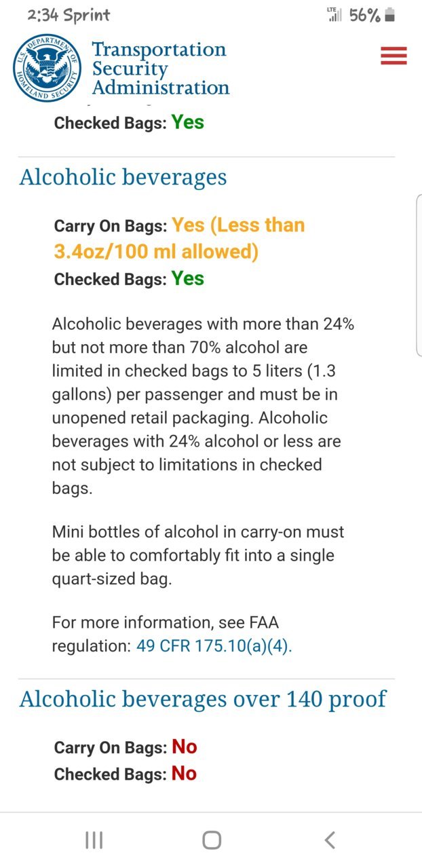The width and height of the screenshot is (422, 868).
Task: Open the red hamburger menu
Action: tap(394, 56)
